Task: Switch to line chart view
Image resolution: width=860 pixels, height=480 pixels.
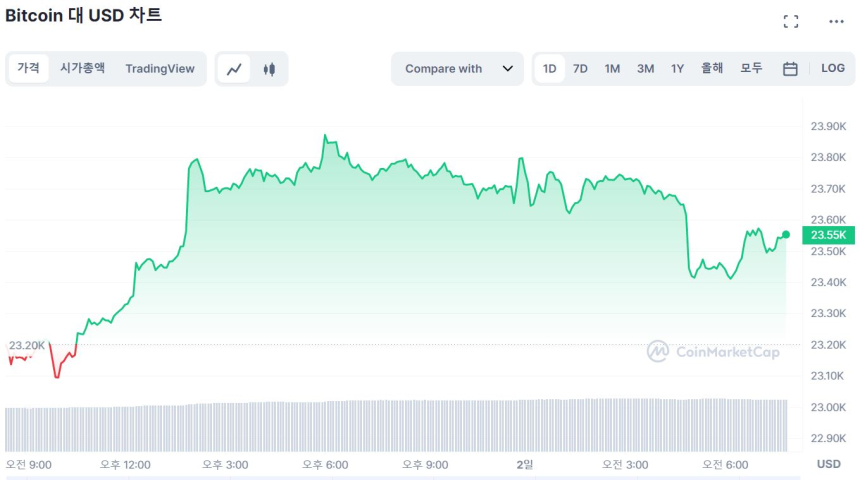Action: 234,69
